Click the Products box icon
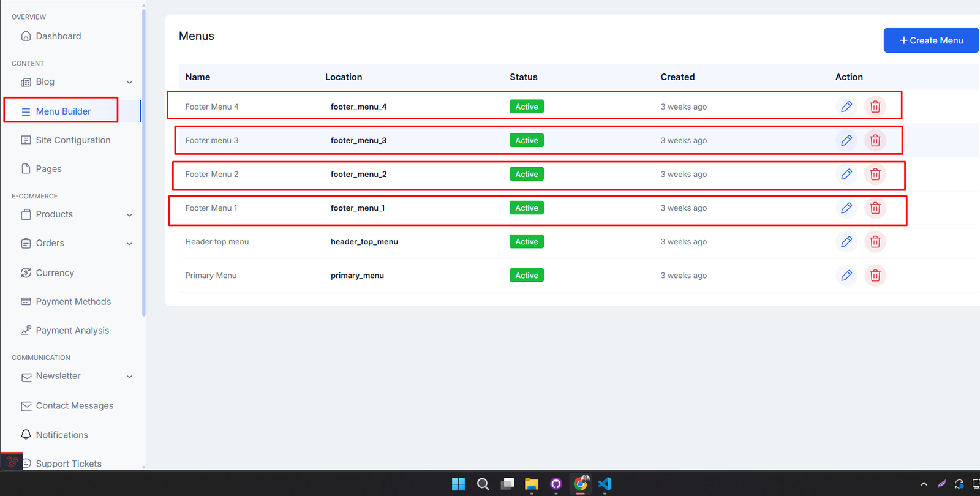The height and width of the screenshot is (496, 980). click(x=26, y=214)
